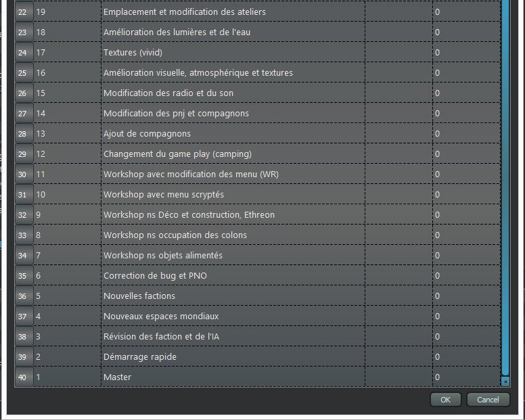Click the 0 value in the Master row

click(x=465, y=377)
